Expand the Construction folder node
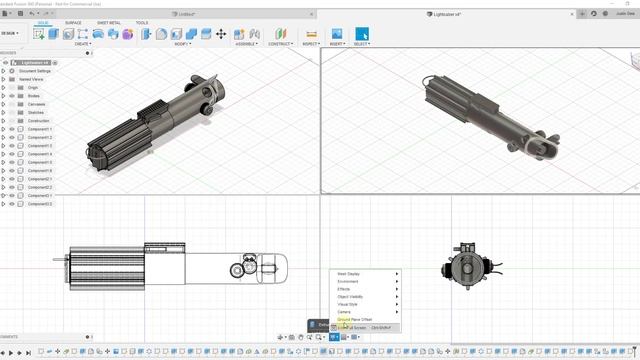 pos(3,121)
